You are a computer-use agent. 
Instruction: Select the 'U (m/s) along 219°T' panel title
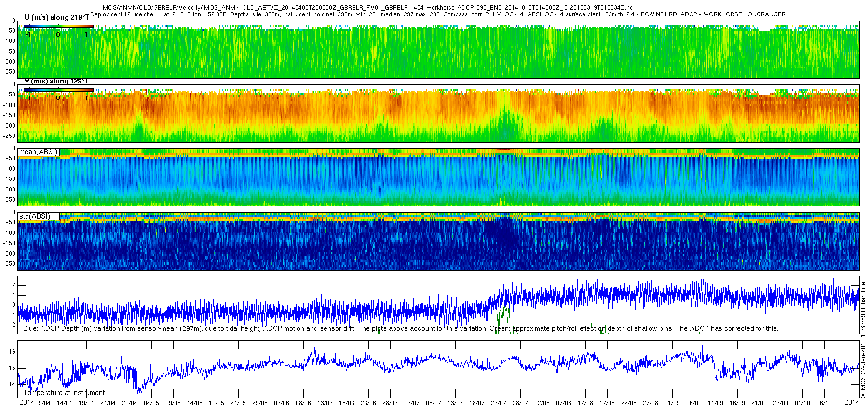point(56,17)
